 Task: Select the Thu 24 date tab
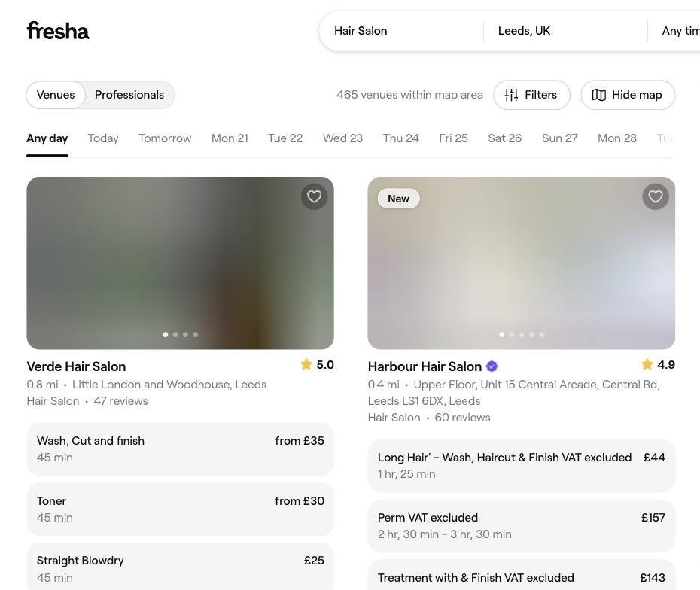(400, 138)
